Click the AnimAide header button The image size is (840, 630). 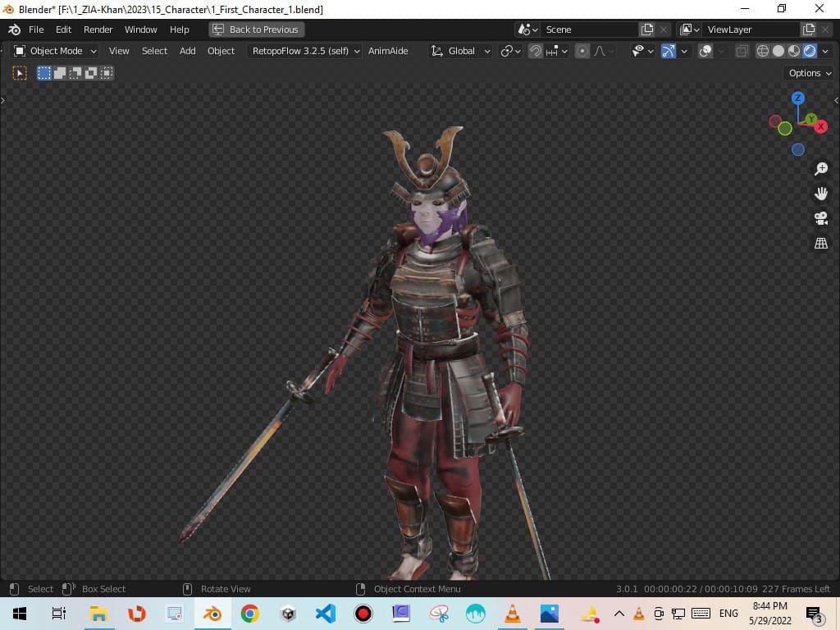click(x=388, y=51)
